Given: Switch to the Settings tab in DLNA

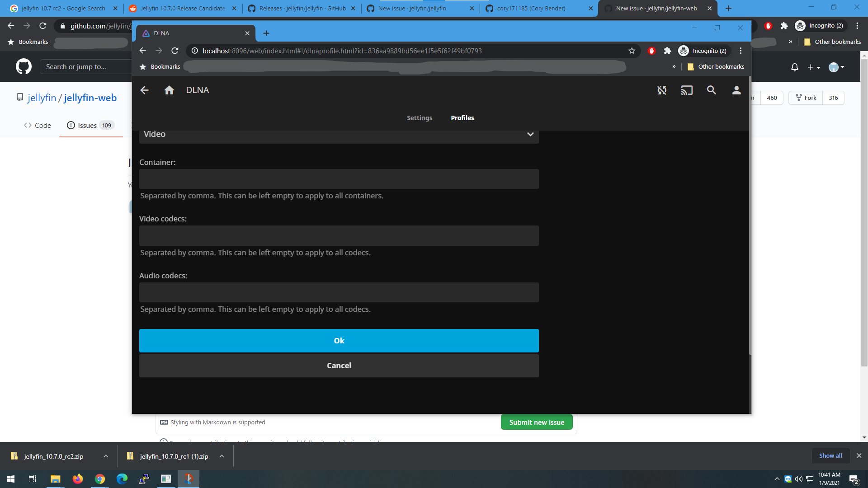Looking at the screenshot, I should [420, 118].
